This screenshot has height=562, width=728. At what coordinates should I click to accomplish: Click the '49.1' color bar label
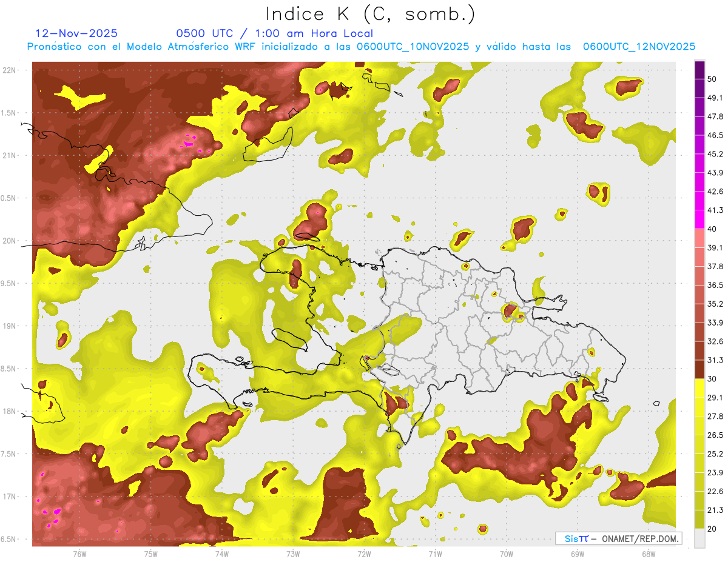coord(715,98)
